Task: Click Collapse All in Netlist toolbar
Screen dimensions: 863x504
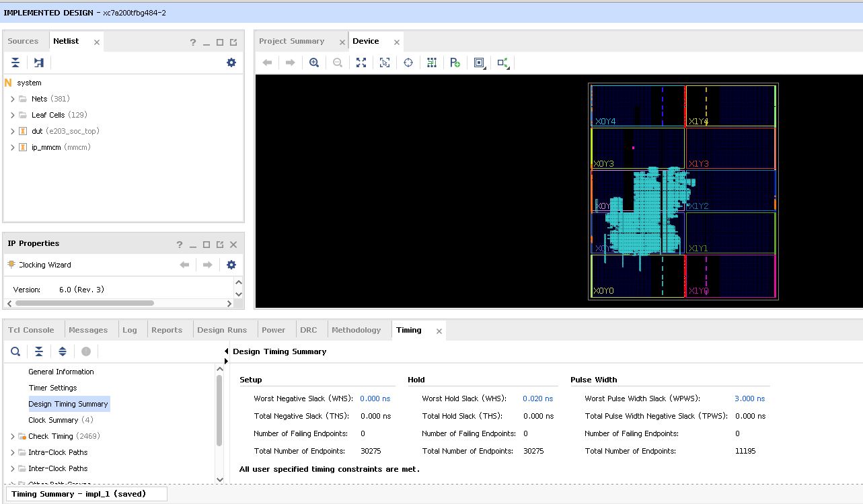Action: tap(15, 62)
